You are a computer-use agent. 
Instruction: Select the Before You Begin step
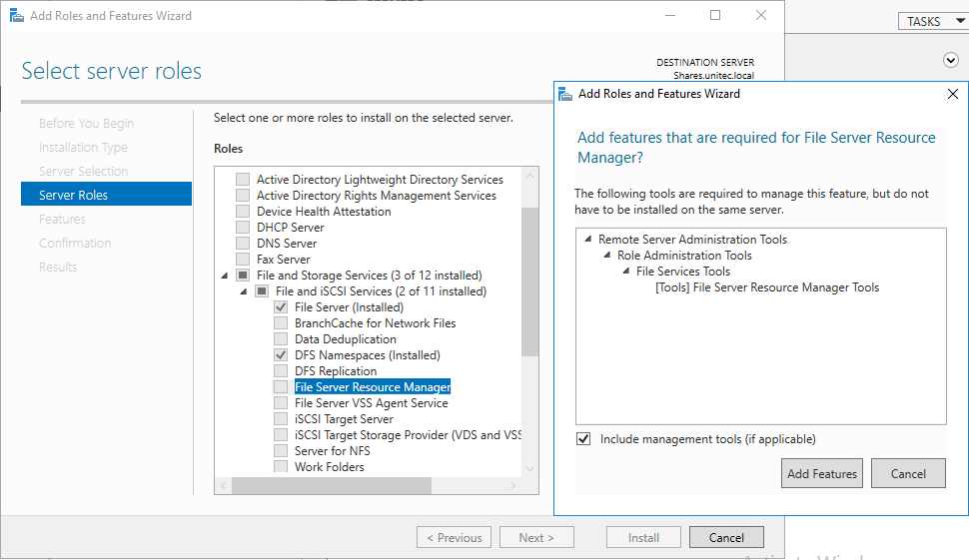click(x=86, y=124)
